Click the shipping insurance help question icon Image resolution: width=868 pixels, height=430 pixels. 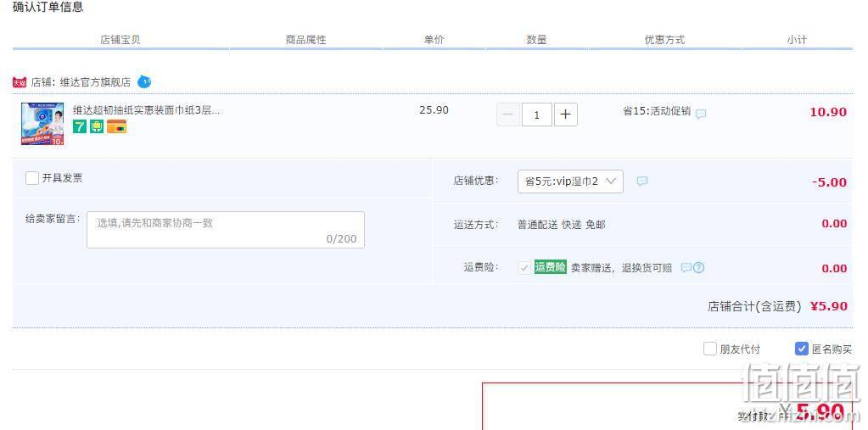click(x=698, y=268)
